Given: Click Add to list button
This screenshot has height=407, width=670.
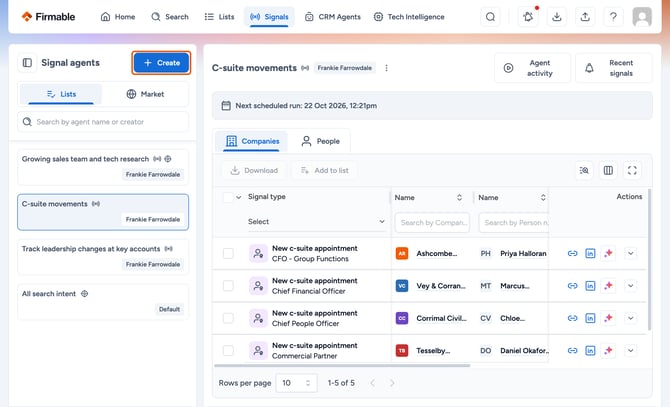Looking at the screenshot, I should click(325, 170).
